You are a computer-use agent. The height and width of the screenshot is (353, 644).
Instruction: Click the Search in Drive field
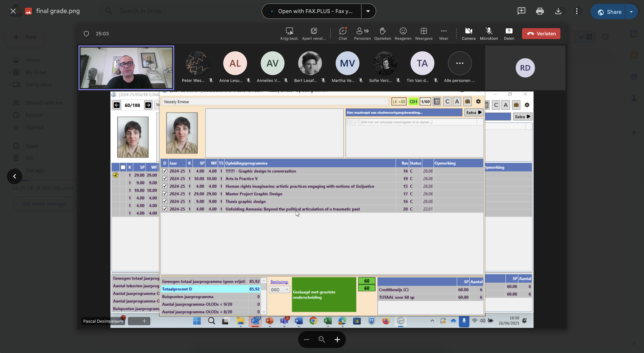point(140,11)
